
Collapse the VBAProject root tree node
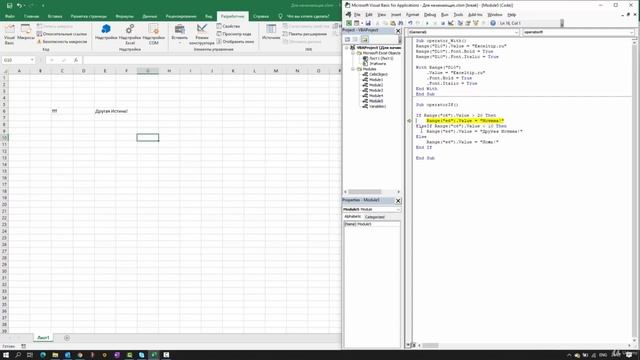[347, 48]
